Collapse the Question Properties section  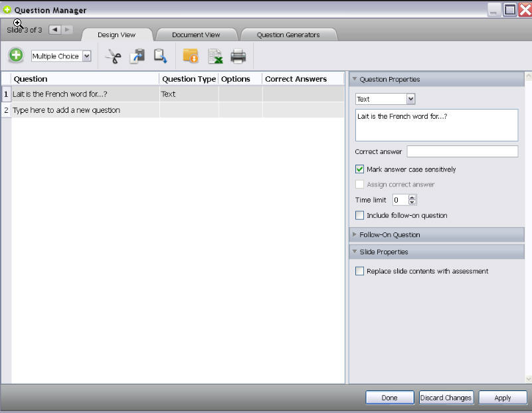[355, 79]
